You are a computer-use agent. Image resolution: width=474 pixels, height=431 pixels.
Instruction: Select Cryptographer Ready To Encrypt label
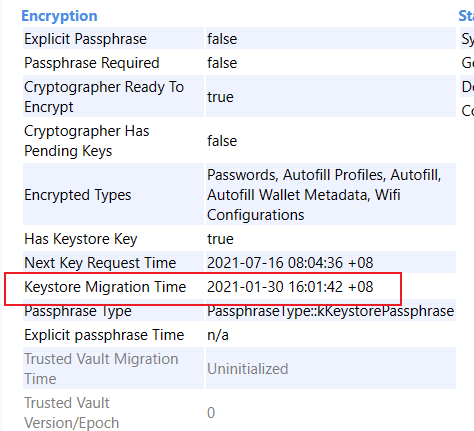coord(104,97)
